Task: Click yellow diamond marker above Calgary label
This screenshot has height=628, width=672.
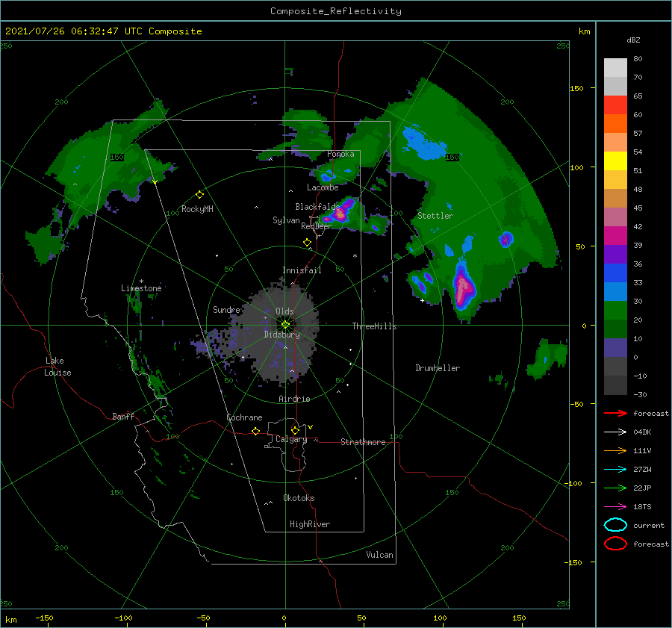Action: [295, 430]
